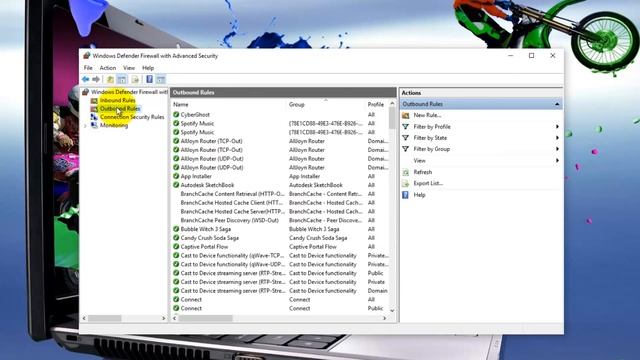640x360 pixels.
Task: Click green check icon beside Autodesk SketchBook
Action: (176, 185)
